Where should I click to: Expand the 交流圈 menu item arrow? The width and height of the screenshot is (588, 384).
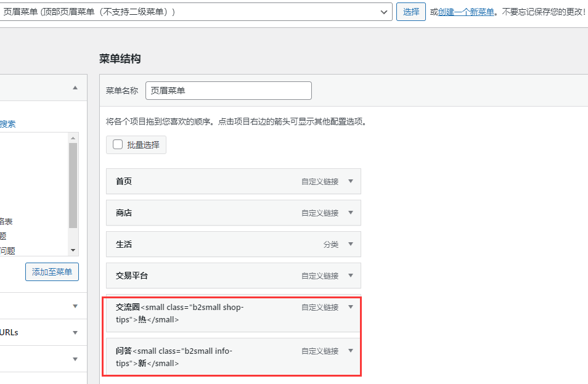pos(351,307)
